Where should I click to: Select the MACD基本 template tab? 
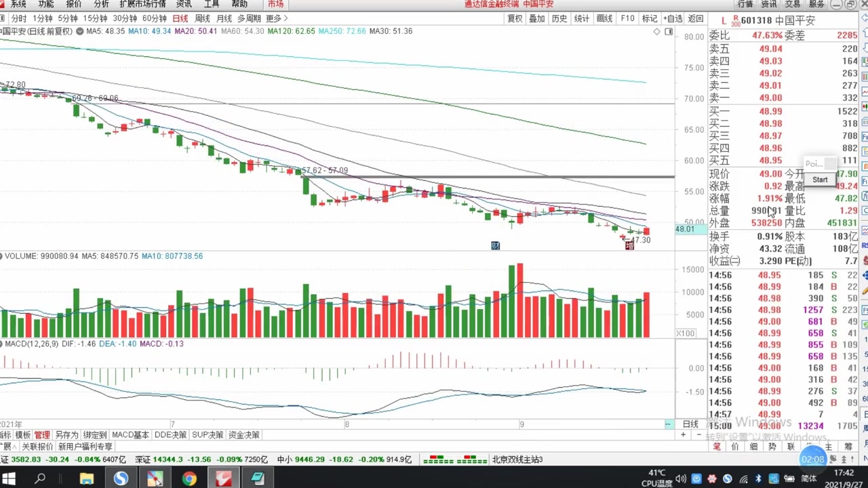click(130, 434)
